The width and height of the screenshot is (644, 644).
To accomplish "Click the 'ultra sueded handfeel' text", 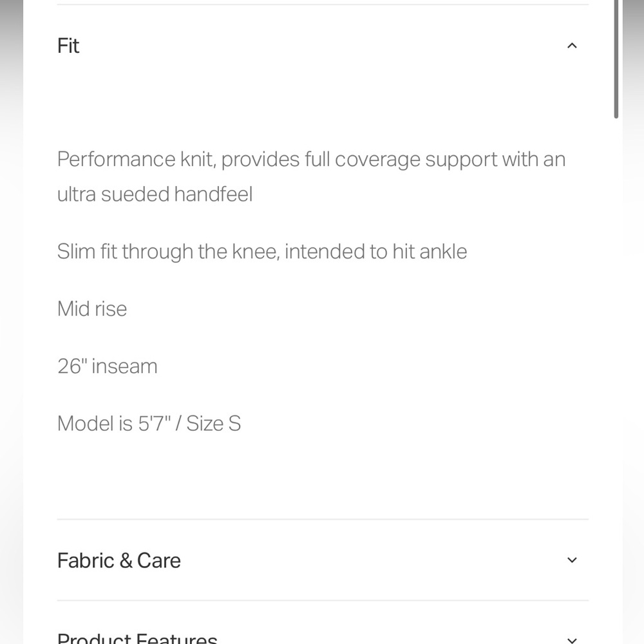I will [155, 194].
